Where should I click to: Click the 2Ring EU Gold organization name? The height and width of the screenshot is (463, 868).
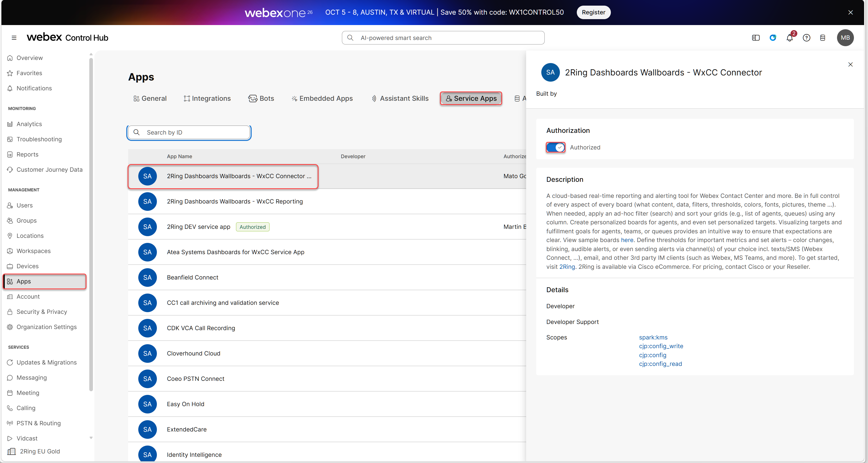pos(40,451)
